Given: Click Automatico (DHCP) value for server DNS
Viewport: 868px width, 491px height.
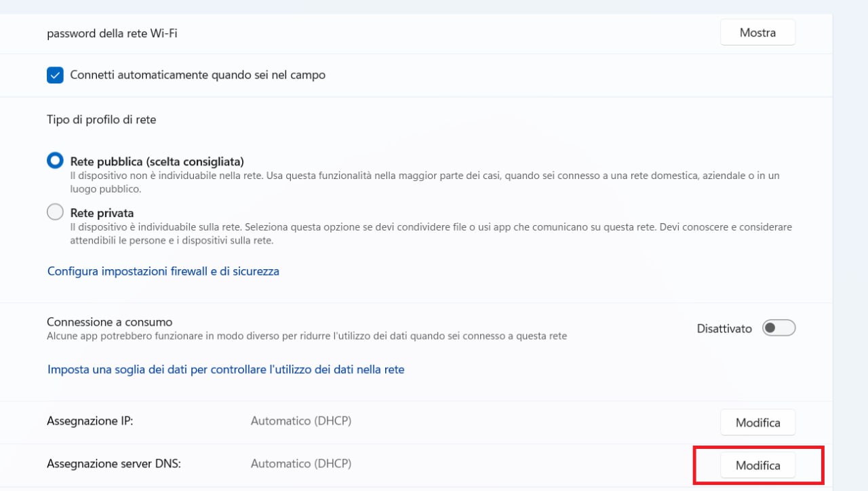Looking at the screenshot, I should [300, 464].
